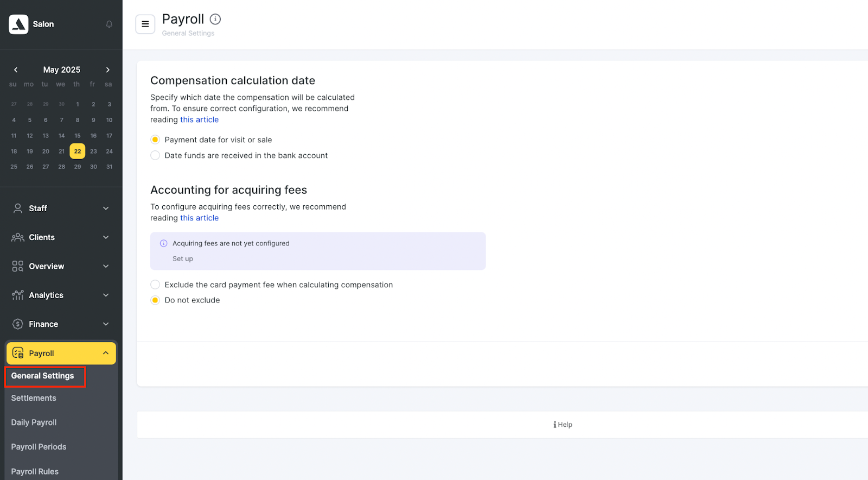
Task: Click the Payroll info icon
Action: click(x=215, y=19)
